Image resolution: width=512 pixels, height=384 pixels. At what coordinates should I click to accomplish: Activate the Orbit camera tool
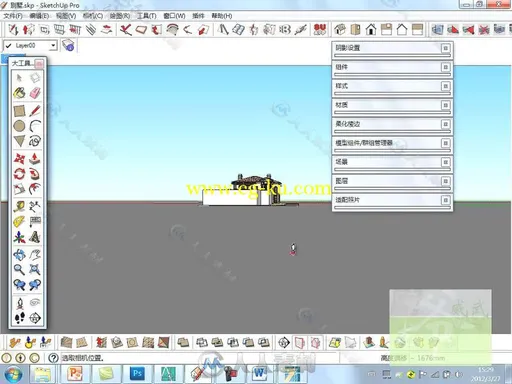click(x=19, y=255)
